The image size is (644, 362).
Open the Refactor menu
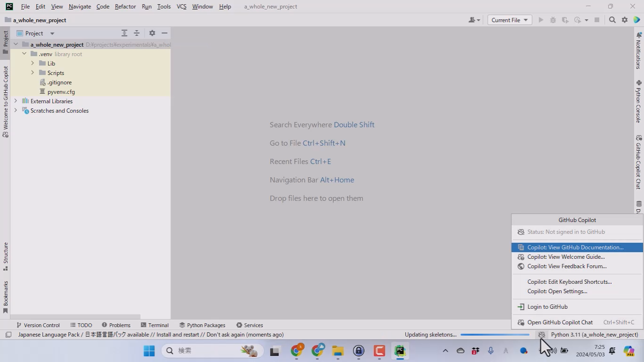tap(125, 7)
